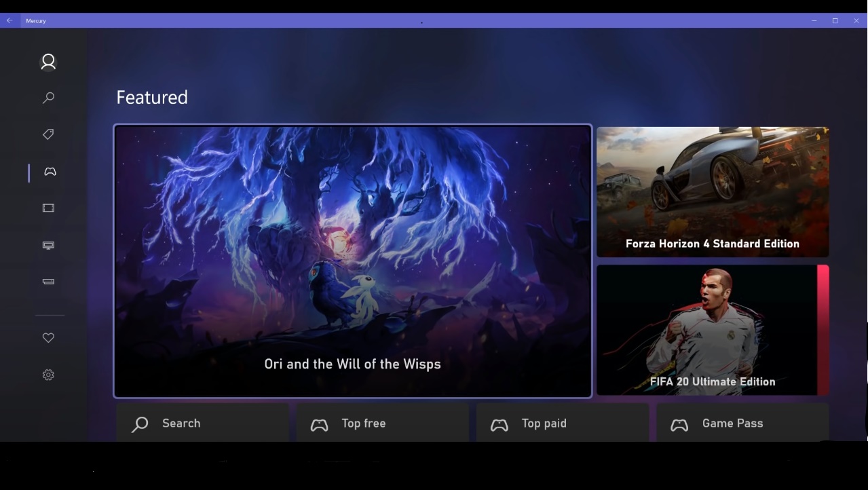Open search from the sidebar magnifier icon
868x490 pixels.
(x=48, y=98)
